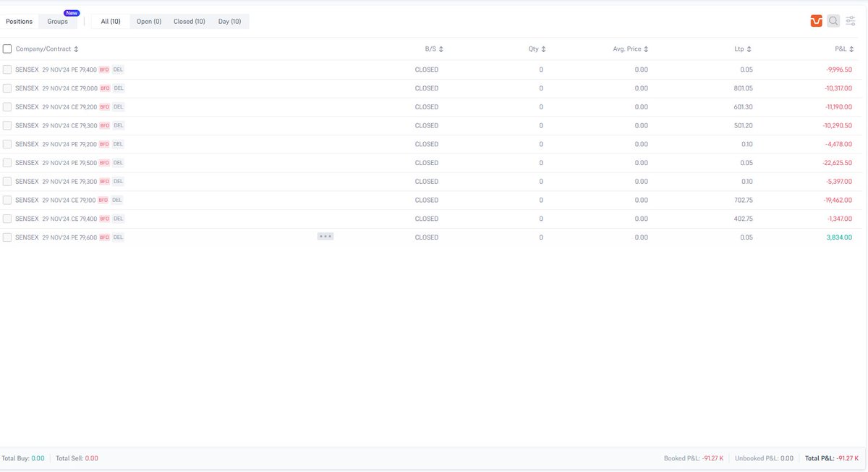868x472 pixels.
Task: Click the P&L value -22,625.50
Action: (838, 163)
